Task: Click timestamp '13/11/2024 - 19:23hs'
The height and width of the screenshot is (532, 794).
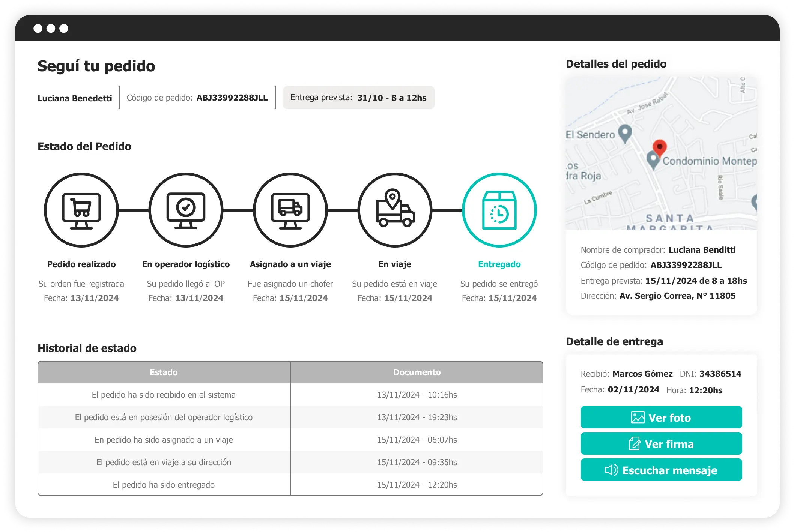Action: 417,417
